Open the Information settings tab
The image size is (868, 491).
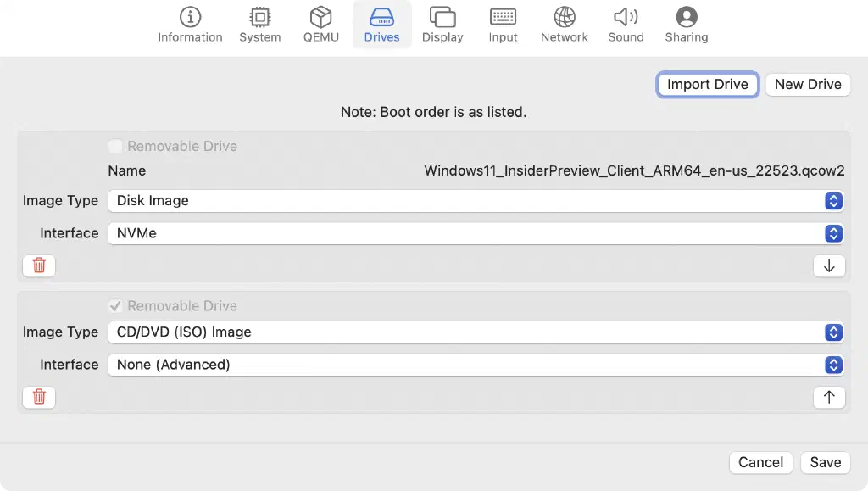pos(190,25)
